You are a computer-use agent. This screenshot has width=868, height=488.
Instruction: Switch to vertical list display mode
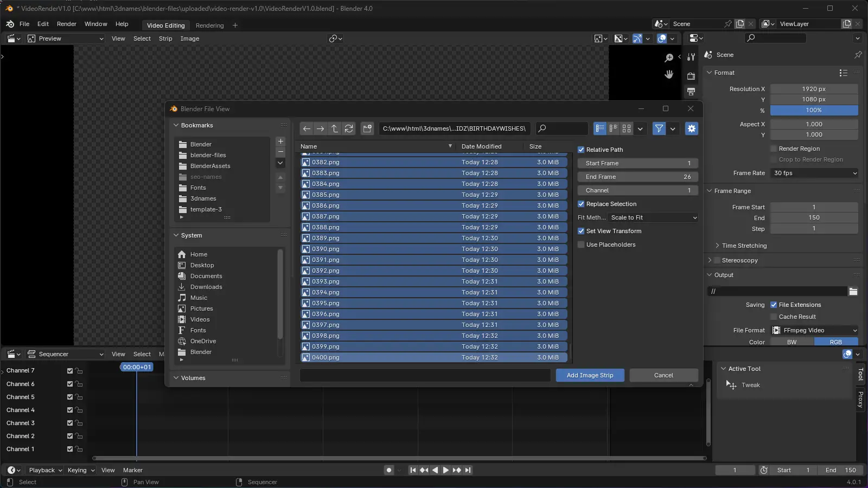[600, 129]
